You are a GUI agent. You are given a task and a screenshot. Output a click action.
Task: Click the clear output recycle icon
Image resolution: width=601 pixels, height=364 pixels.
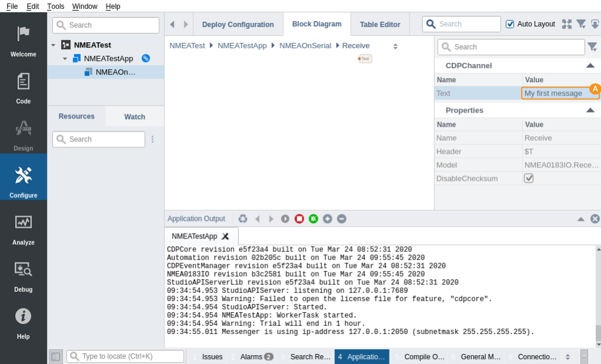coord(243,218)
